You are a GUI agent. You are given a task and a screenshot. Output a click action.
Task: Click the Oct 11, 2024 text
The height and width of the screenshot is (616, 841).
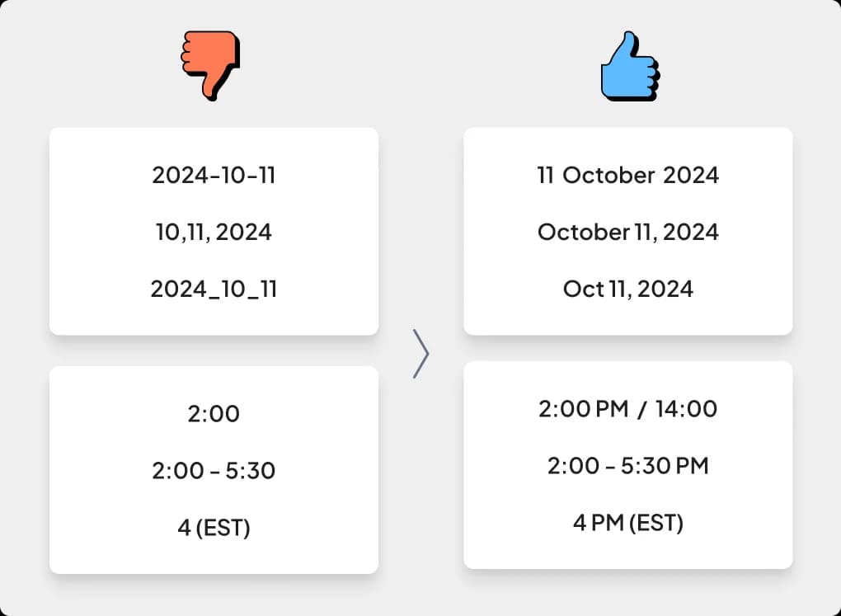[628, 289]
